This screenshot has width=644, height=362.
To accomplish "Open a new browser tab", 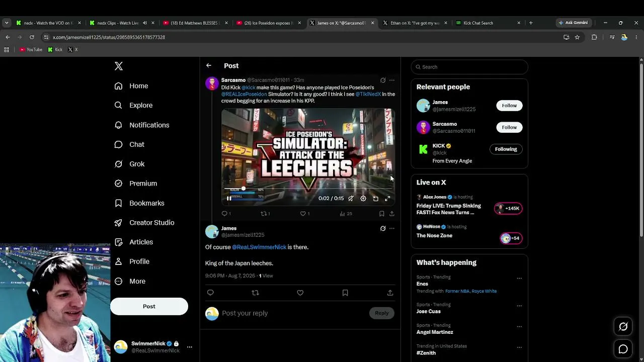I will click(x=531, y=23).
